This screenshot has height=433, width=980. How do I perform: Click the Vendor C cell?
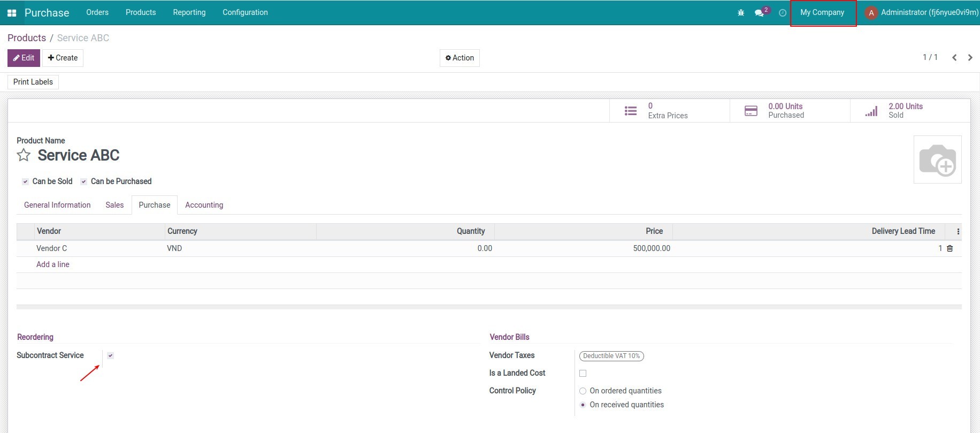pos(99,248)
